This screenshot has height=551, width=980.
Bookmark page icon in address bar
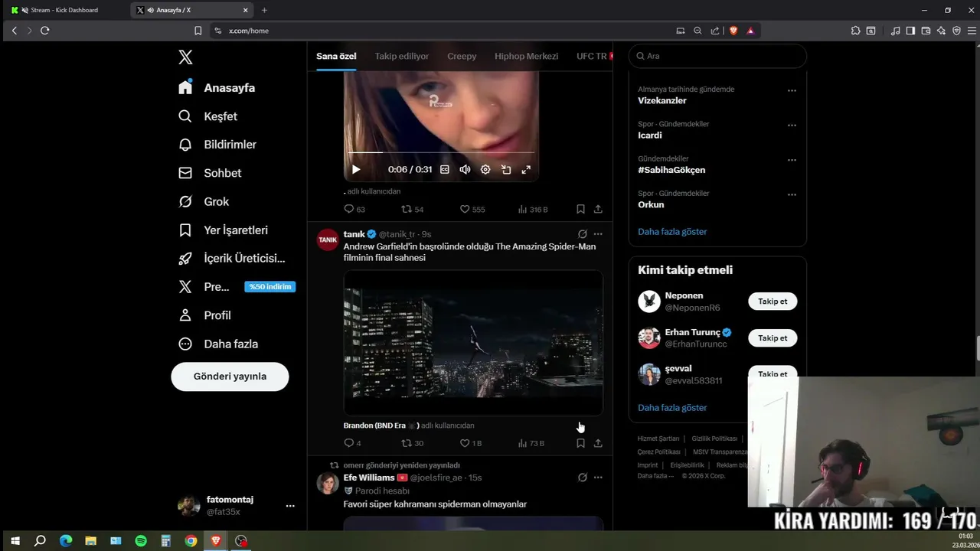[198, 31]
